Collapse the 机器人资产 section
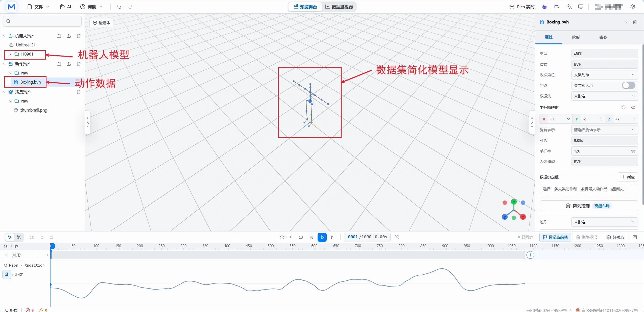The image size is (644, 312). pos(4,36)
